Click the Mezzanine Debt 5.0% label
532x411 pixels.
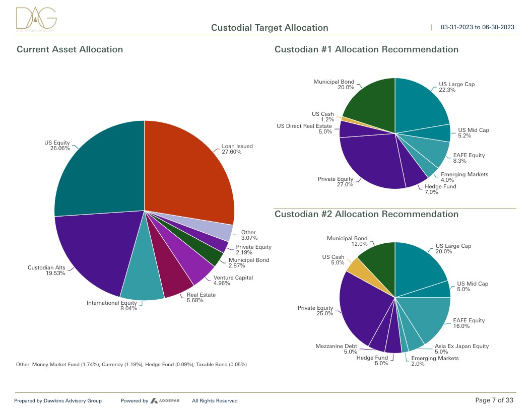point(336,349)
